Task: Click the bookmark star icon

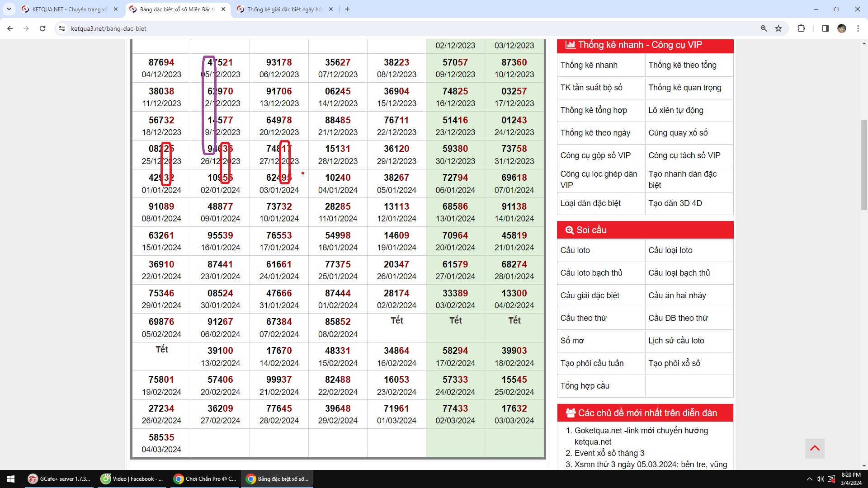Action: pos(778,28)
